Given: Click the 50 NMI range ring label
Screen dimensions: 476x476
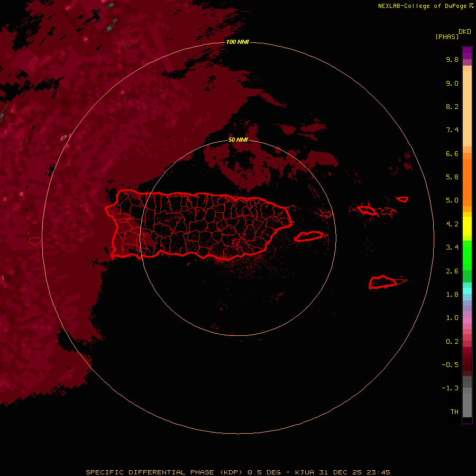Looking at the screenshot, I should (238, 140).
